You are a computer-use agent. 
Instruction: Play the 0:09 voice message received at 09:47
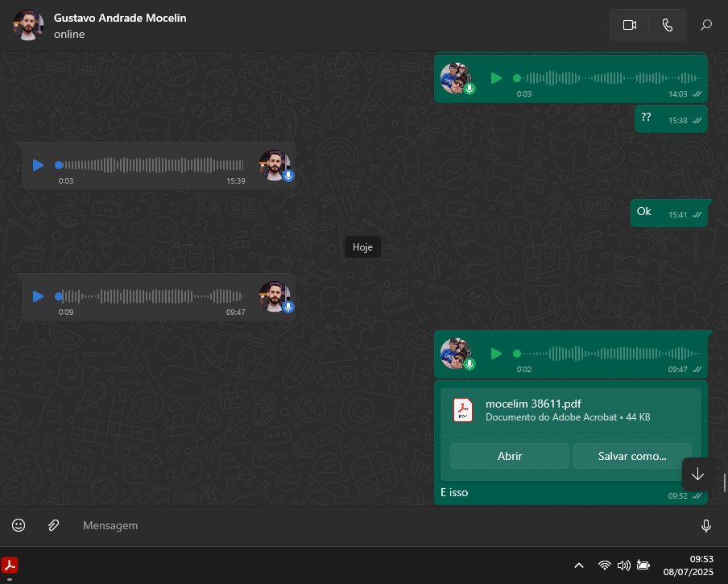pyautogui.click(x=38, y=296)
